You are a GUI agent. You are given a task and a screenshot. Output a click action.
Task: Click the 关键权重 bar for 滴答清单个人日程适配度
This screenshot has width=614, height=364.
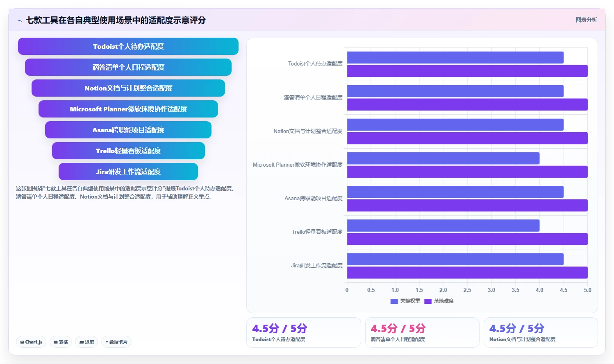pyautogui.click(x=455, y=91)
